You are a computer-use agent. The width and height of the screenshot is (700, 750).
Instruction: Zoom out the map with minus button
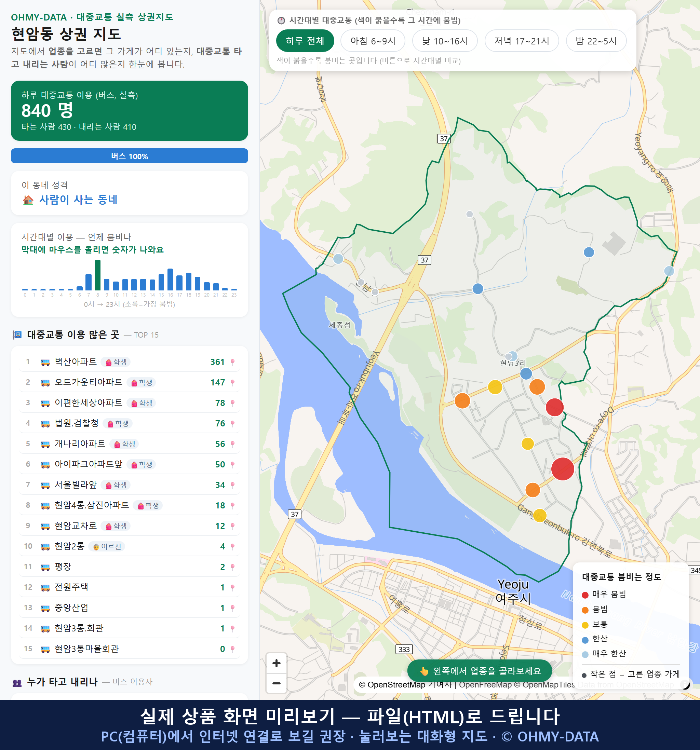pyautogui.click(x=276, y=683)
